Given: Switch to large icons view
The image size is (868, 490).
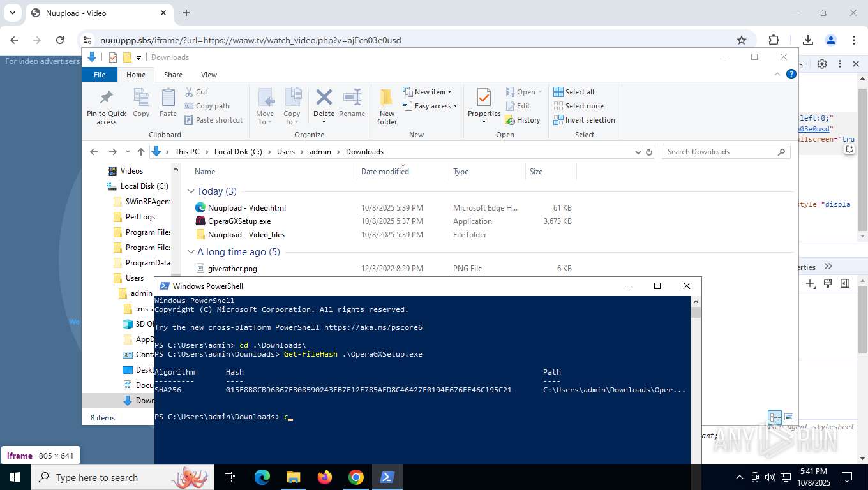Looking at the screenshot, I should (x=789, y=418).
